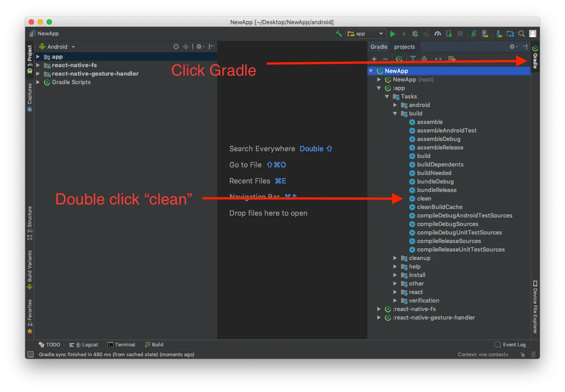Click the Make Project hammer icon
Image resolution: width=565 pixels, height=392 pixels.
(x=339, y=34)
